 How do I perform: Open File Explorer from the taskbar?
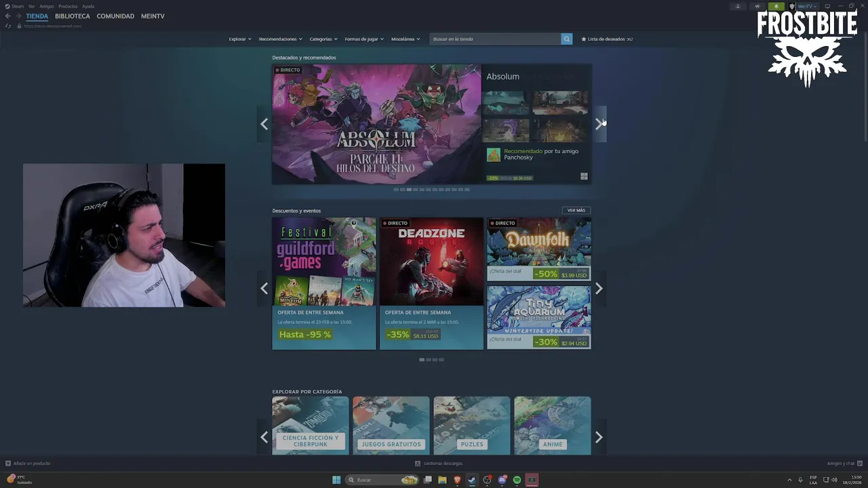442,480
